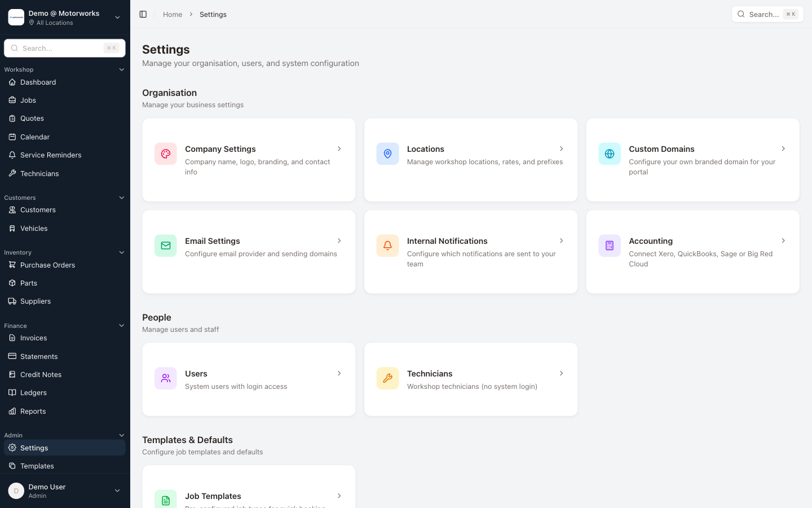This screenshot has height=508, width=812.
Task: Open the Vehicles section via its icon
Action: pos(11,228)
